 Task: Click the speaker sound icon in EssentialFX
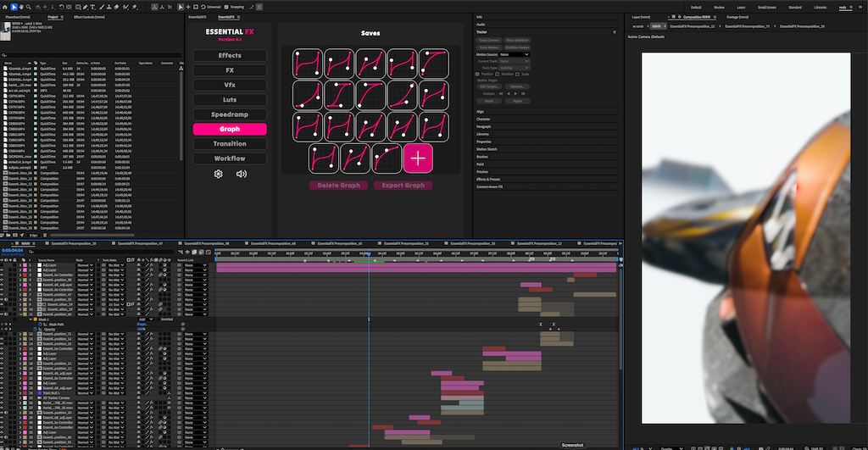pyautogui.click(x=242, y=174)
